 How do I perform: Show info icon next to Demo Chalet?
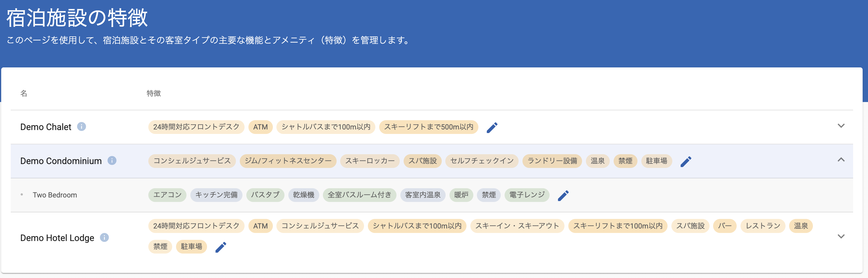[82, 126]
